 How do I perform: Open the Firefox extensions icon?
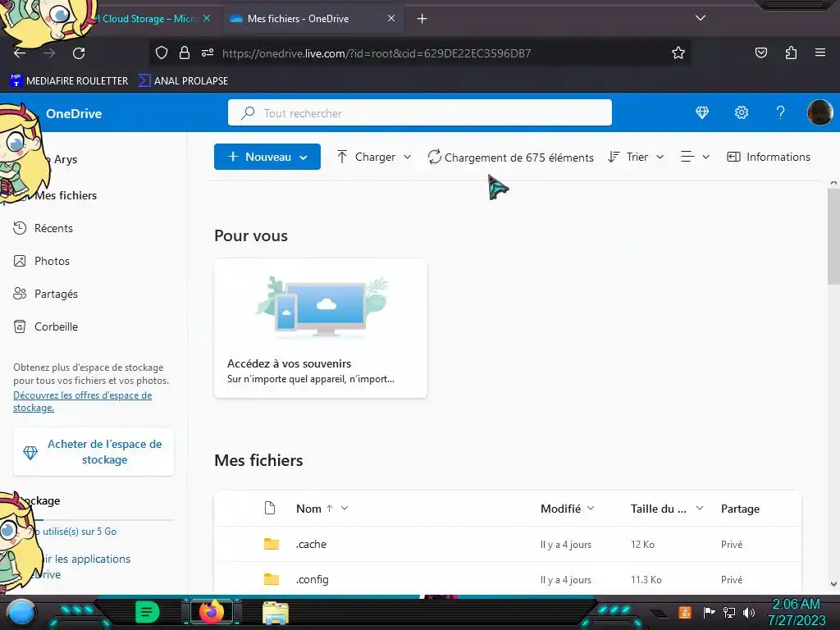coord(791,52)
